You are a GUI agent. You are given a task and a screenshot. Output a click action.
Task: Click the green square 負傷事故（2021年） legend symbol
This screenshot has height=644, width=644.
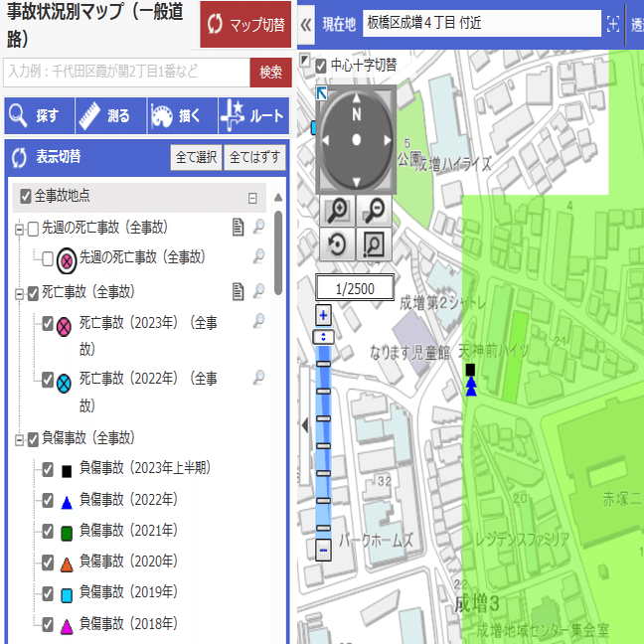click(67, 533)
